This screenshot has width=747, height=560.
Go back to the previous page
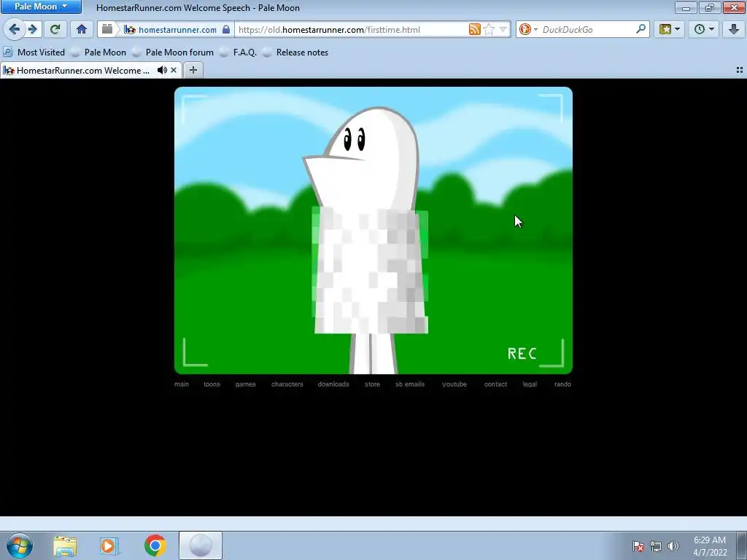[x=15, y=29]
